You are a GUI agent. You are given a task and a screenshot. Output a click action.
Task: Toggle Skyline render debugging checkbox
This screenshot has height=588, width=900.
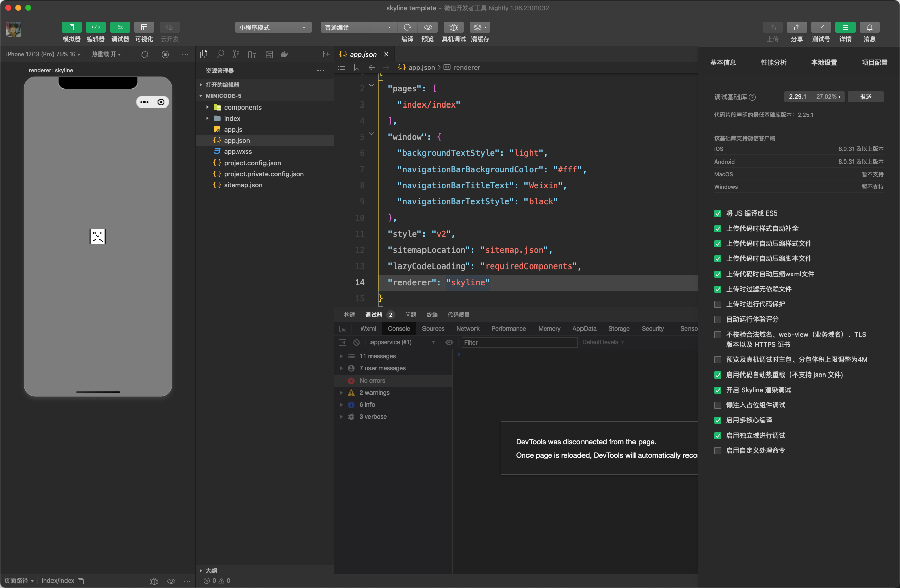(x=718, y=390)
